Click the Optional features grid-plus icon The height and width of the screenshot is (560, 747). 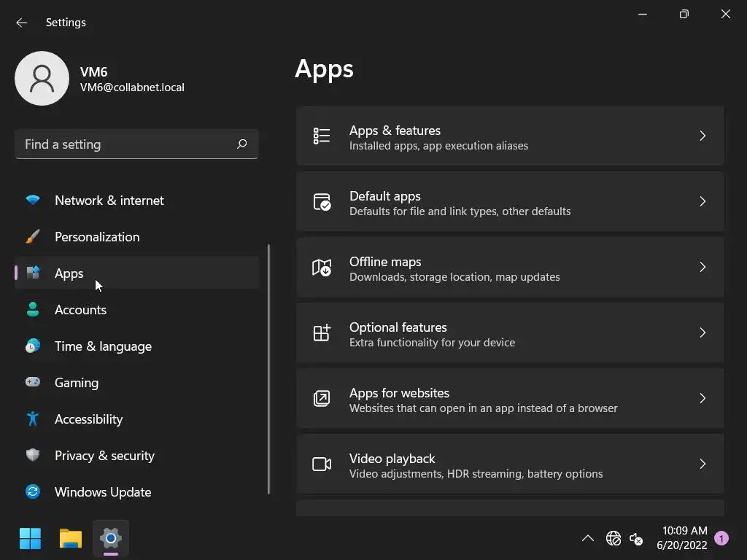[322, 332]
